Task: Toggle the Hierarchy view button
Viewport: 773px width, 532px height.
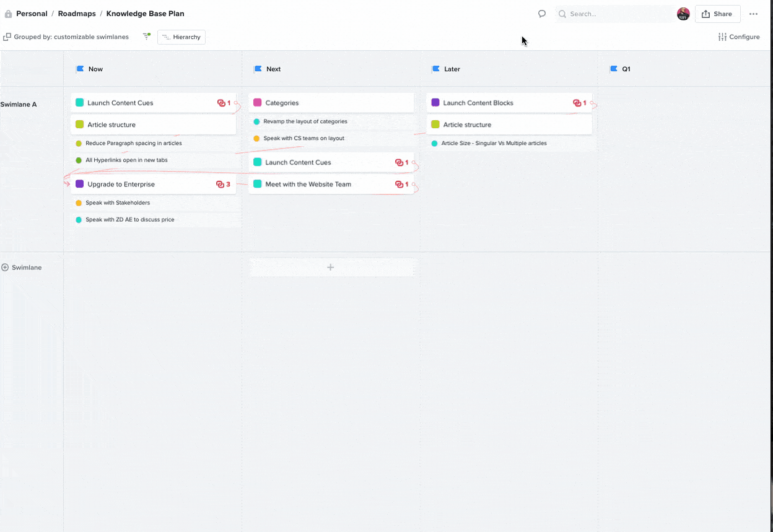Action: pyautogui.click(x=181, y=37)
